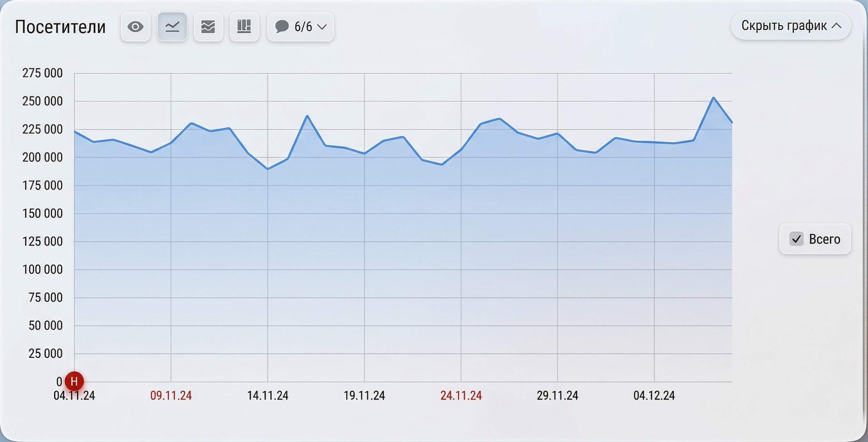This screenshot has width=868, height=442.
Task: Open the comments bubble icon
Action: [x=282, y=27]
